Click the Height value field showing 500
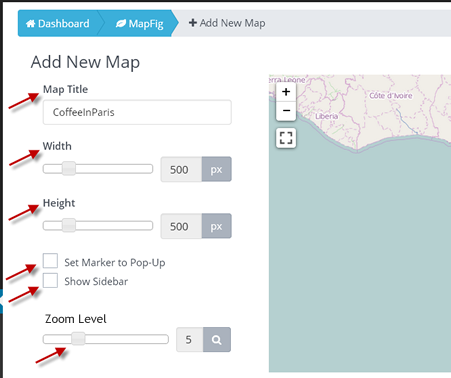This screenshot has height=378, width=451. pos(181,226)
